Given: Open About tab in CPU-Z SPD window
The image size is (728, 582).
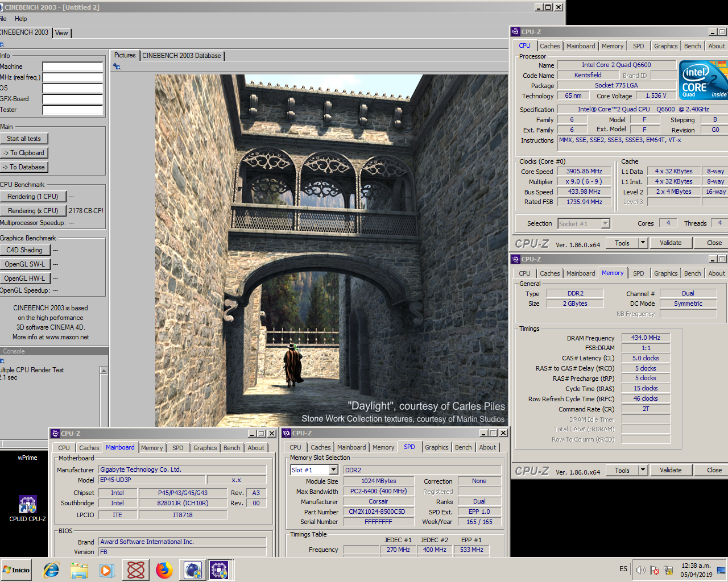Looking at the screenshot, I should pyautogui.click(x=487, y=447).
